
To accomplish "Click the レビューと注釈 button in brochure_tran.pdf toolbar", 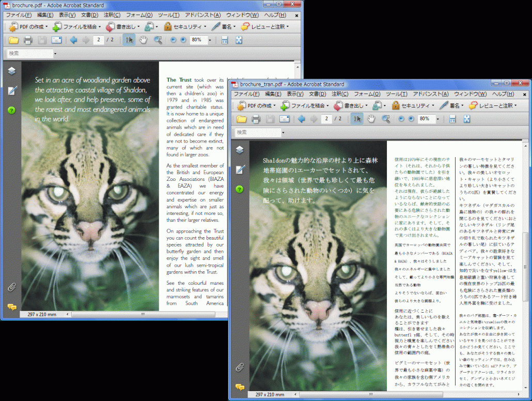I will pos(493,106).
